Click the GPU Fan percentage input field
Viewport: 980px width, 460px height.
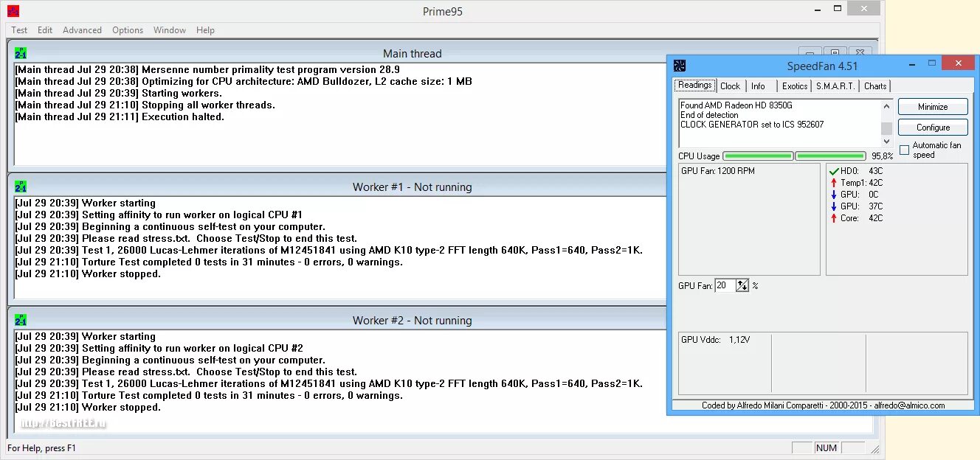(725, 285)
